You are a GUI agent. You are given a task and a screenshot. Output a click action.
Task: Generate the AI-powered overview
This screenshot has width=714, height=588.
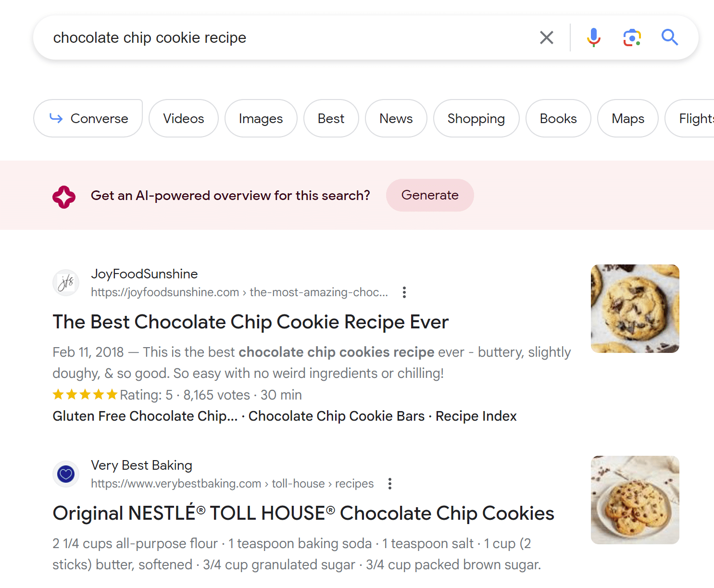click(x=430, y=195)
